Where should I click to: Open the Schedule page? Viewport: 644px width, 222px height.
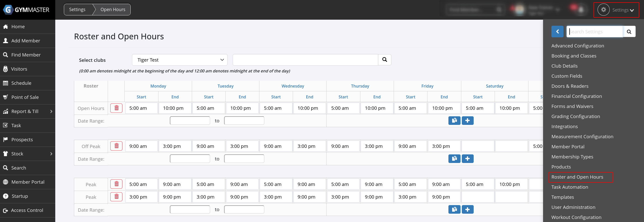click(28, 83)
